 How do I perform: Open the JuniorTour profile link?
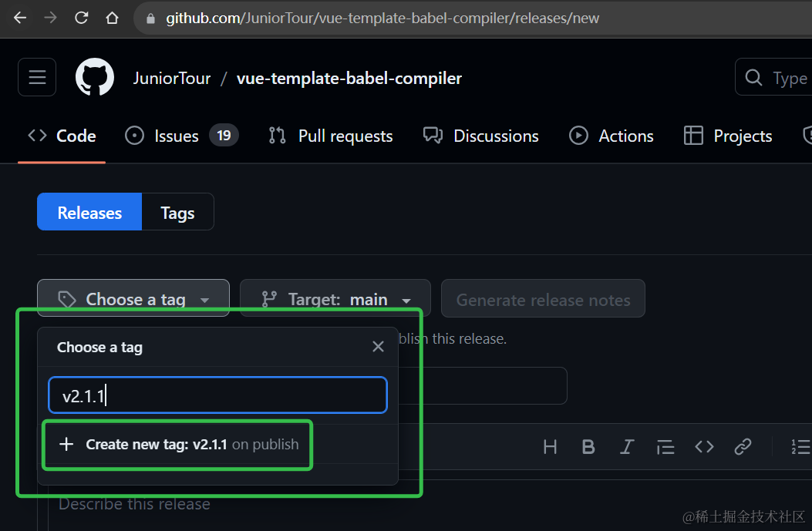(x=171, y=79)
